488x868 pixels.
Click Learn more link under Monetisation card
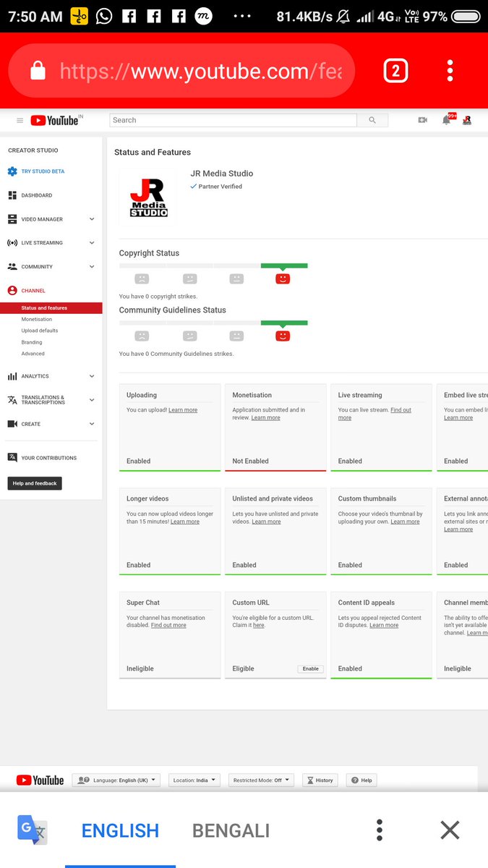[265, 417]
